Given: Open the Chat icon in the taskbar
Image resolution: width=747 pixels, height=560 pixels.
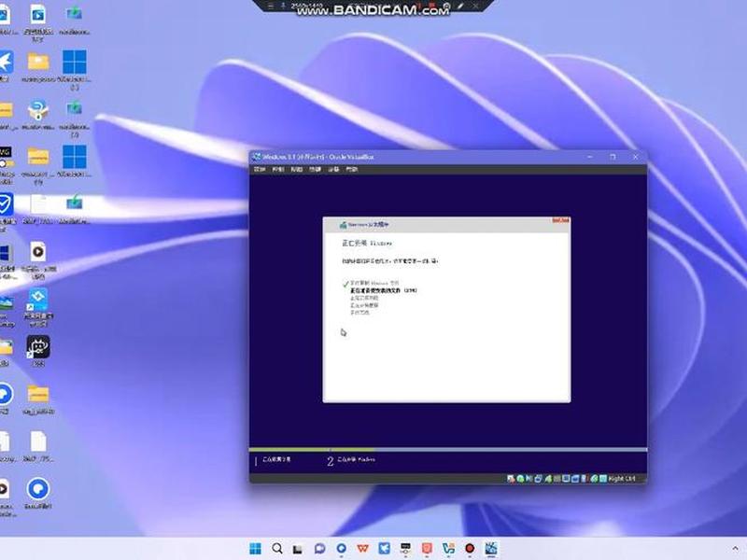Looking at the screenshot, I should (x=319, y=549).
